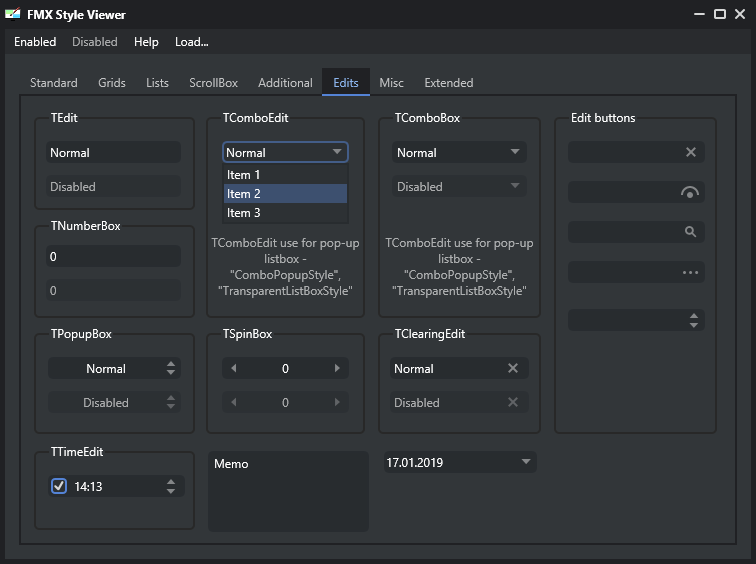Toggle the TTimeEdit checkbox next to 14:13
Image resolution: width=756 pixels, height=564 pixels.
[59, 486]
